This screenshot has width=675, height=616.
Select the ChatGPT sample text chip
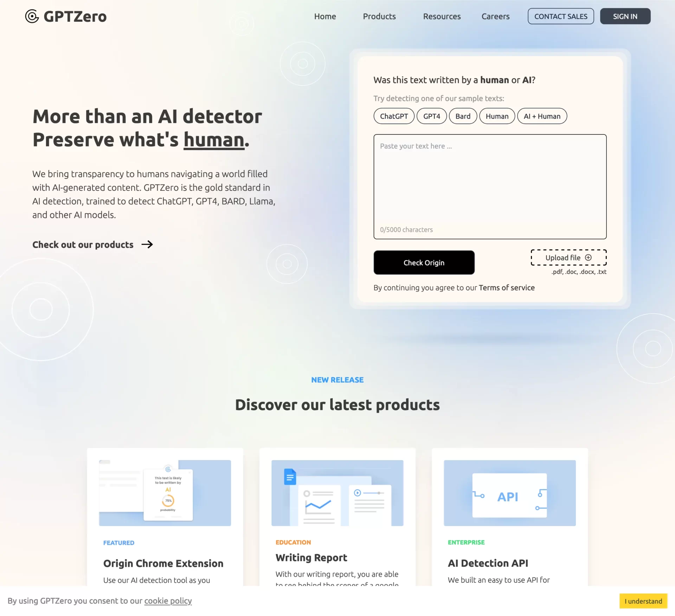click(x=394, y=116)
